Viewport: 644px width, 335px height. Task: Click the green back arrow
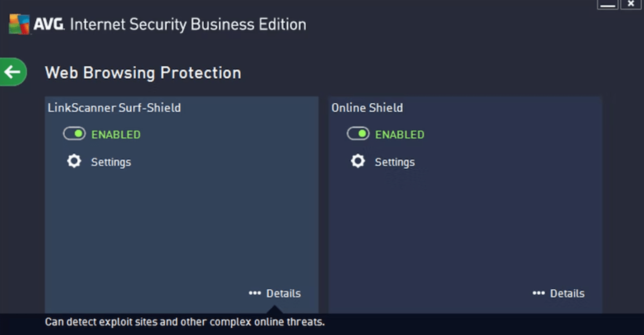click(x=12, y=72)
